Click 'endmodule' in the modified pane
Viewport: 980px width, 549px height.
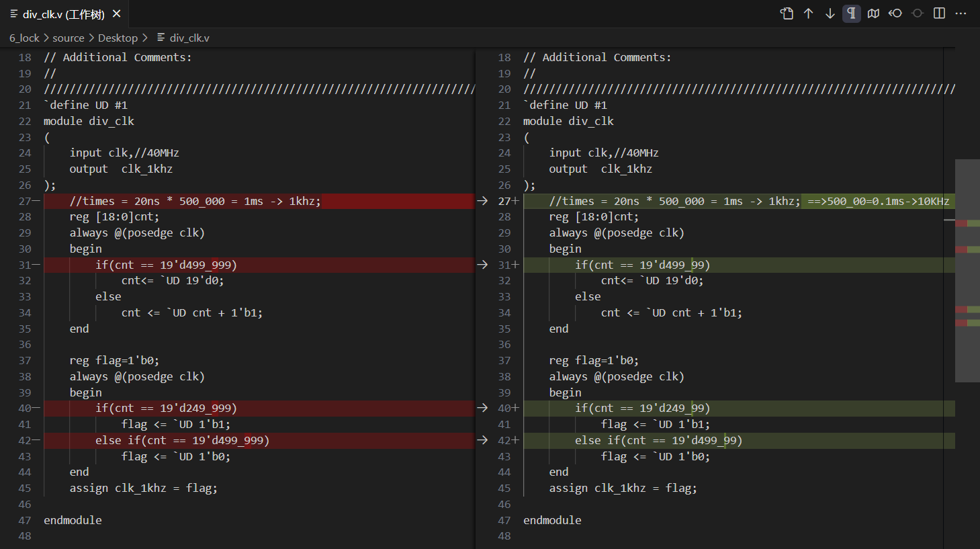(x=552, y=520)
